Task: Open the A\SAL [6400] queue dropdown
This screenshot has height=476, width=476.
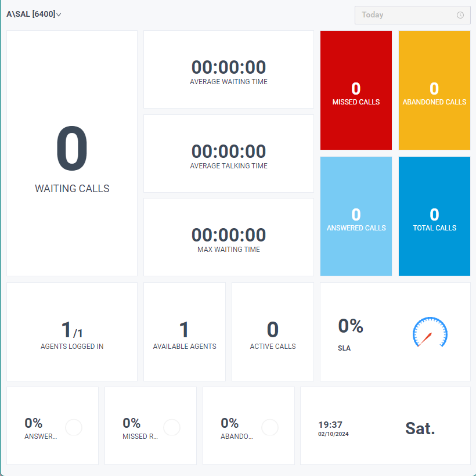Action: [x=34, y=15]
